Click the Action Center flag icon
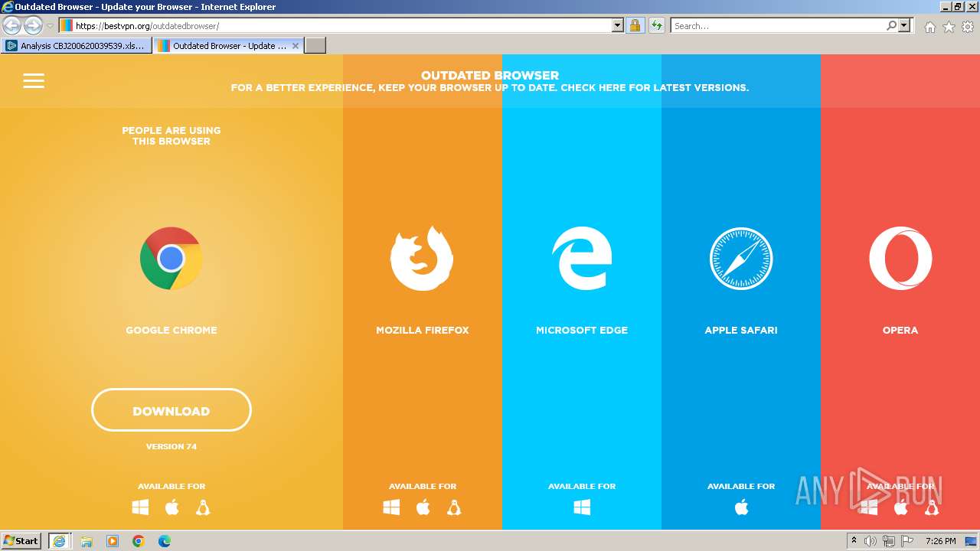This screenshot has height=551, width=980. coord(906,541)
